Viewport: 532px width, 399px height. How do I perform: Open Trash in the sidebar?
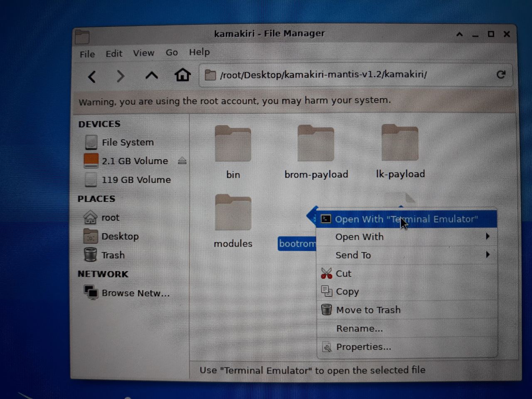tap(104, 255)
